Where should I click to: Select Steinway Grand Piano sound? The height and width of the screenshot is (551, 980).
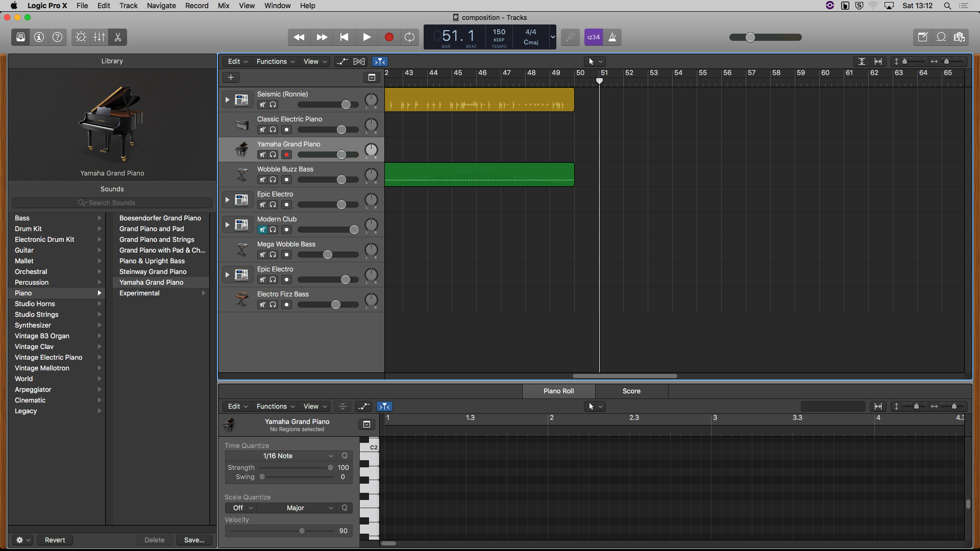pyautogui.click(x=153, y=272)
